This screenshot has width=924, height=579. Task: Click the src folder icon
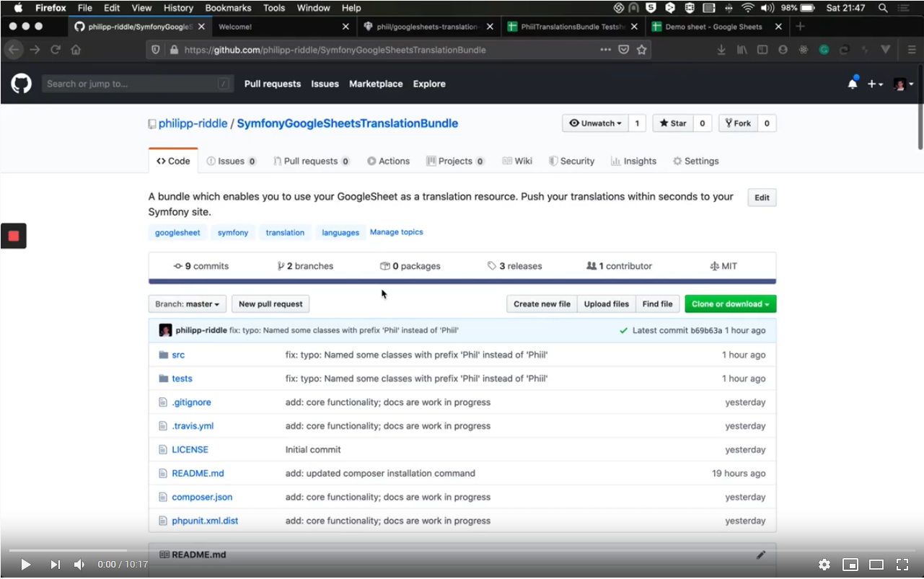click(x=164, y=355)
